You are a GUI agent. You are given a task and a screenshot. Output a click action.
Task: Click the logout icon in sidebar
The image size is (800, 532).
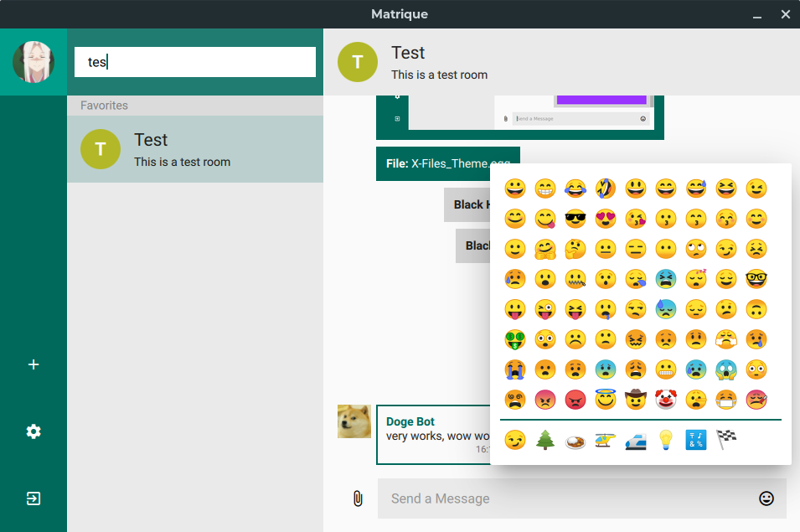34,498
